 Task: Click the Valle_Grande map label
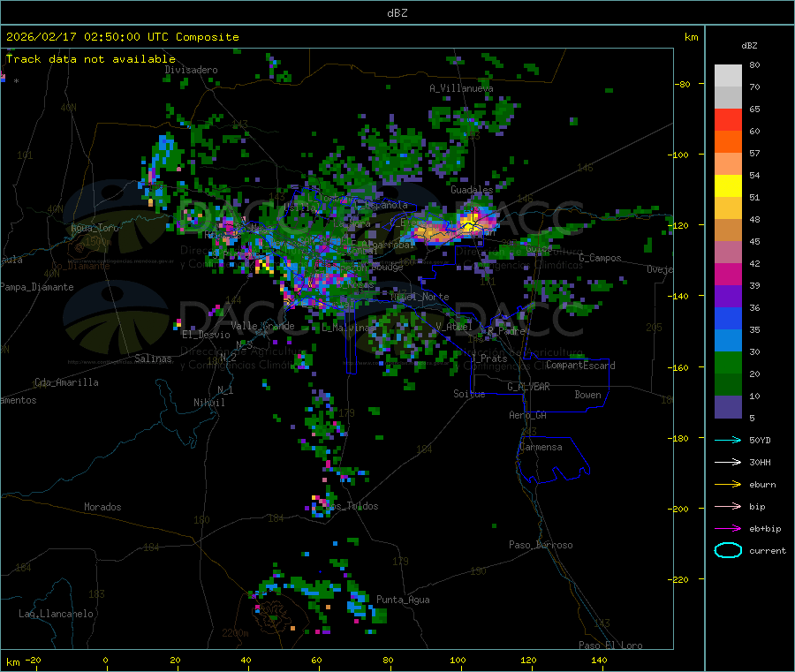262,326
